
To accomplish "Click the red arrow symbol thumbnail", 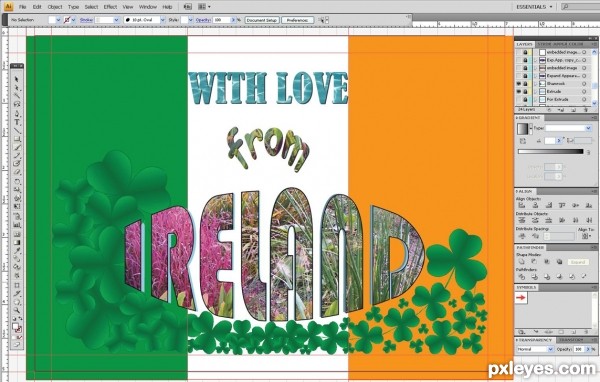I will coord(521,297).
